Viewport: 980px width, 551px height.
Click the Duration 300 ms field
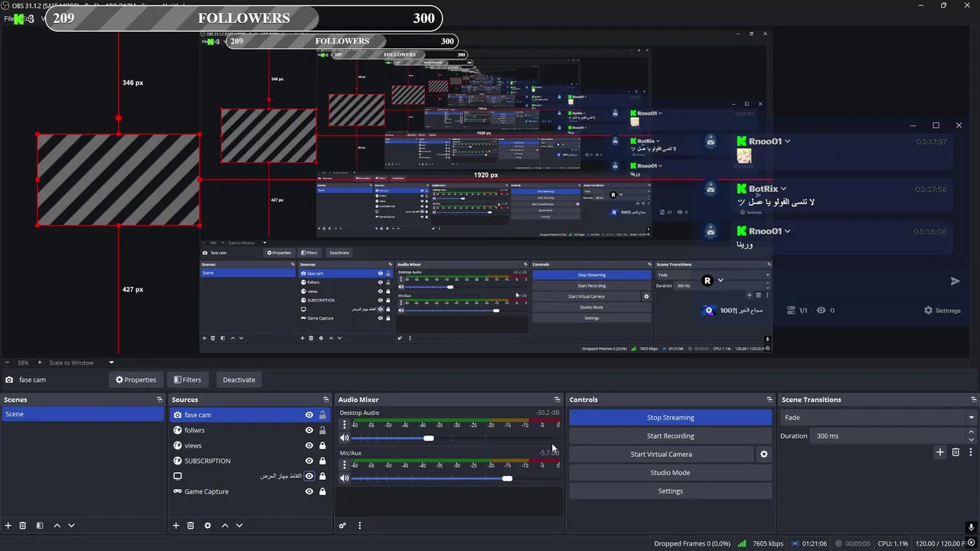click(889, 436)
